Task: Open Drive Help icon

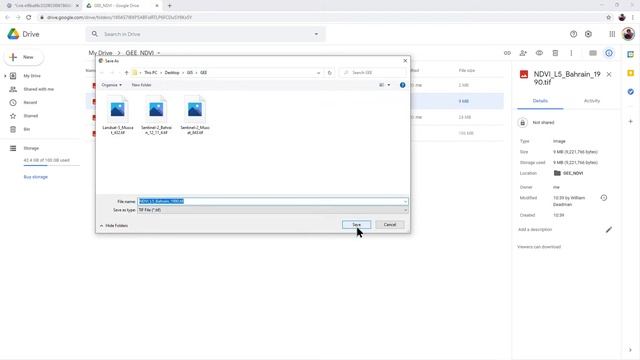Action: (x=573, y=34)
